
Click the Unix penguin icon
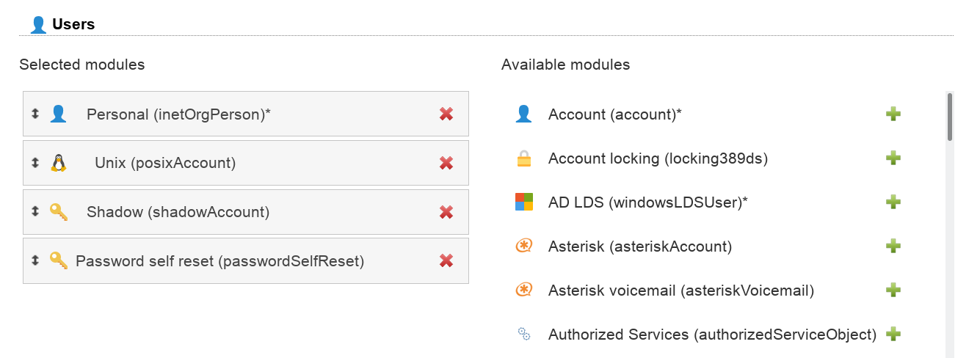pos(59,163)
